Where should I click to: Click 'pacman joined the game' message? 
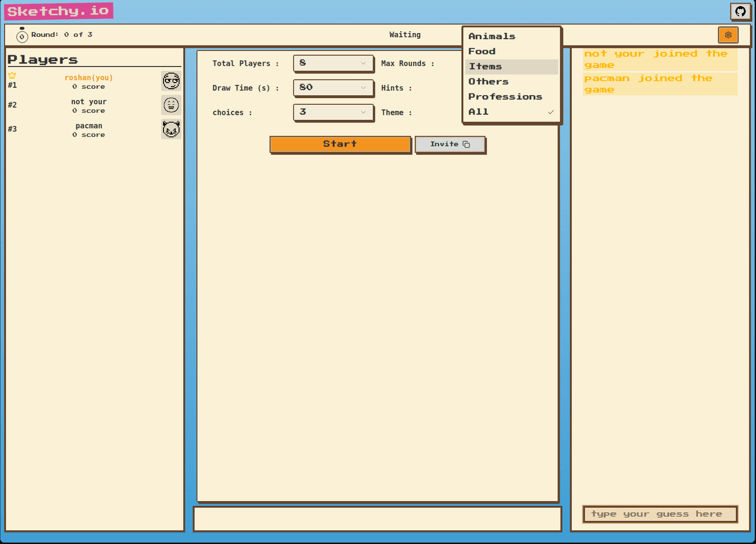pyautogui.click(x=660, y=84)
